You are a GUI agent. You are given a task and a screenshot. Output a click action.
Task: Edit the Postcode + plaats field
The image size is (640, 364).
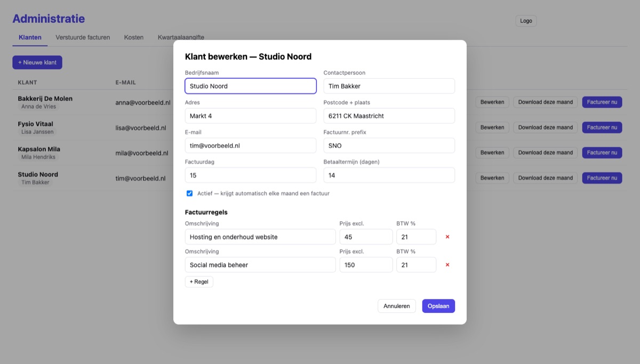(389, 116)
